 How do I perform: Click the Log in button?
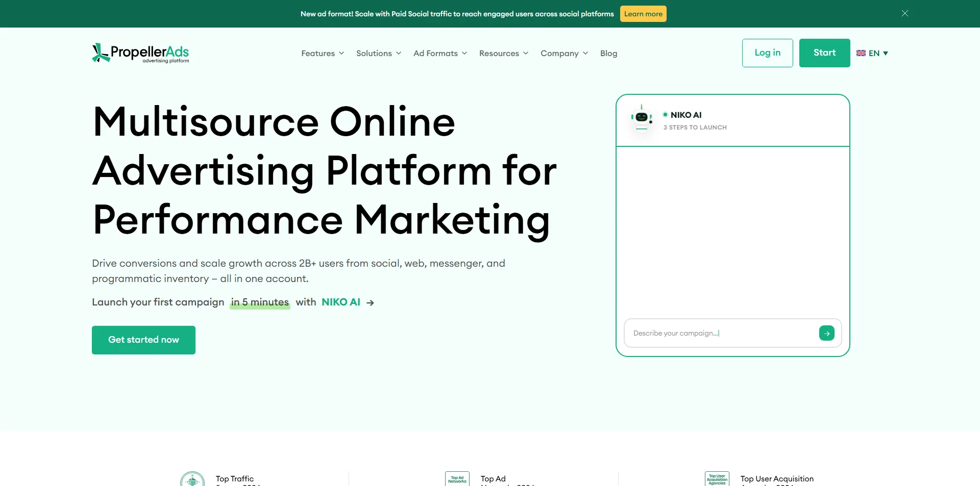(767, 53)
